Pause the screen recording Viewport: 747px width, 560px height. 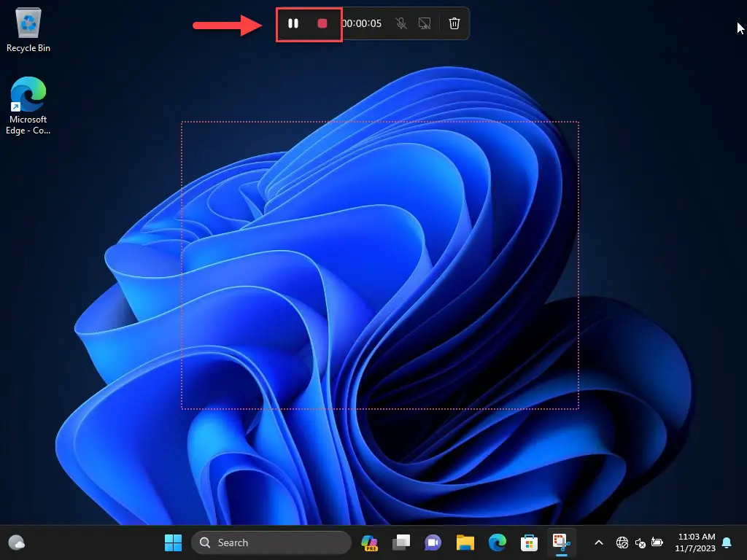point(293,23)
